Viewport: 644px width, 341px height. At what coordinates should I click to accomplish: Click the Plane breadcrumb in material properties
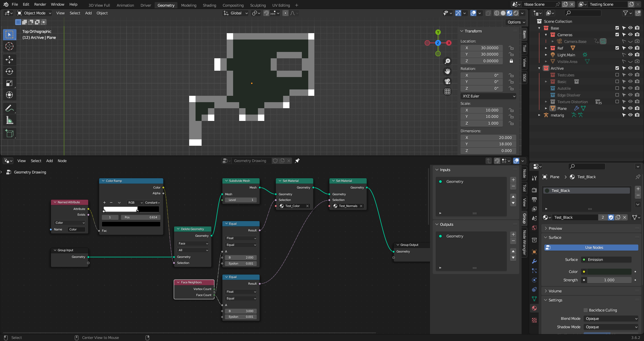click(554, 177)
